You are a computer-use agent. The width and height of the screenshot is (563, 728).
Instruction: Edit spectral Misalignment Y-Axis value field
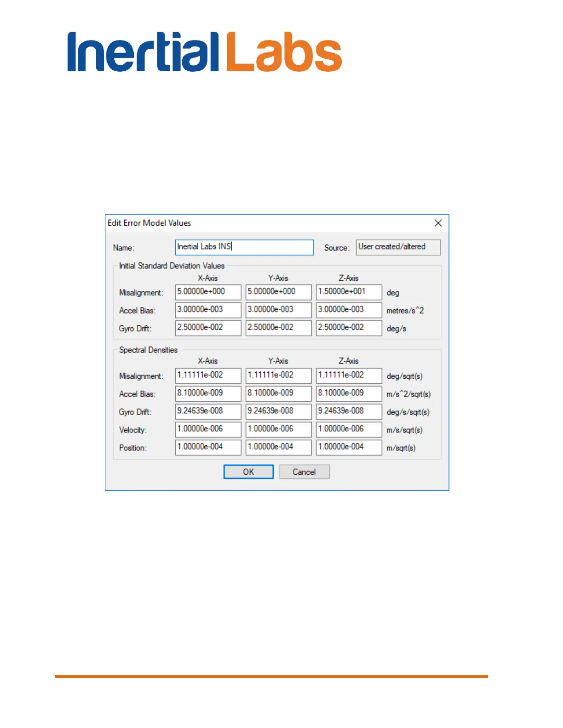coord(278,375)
